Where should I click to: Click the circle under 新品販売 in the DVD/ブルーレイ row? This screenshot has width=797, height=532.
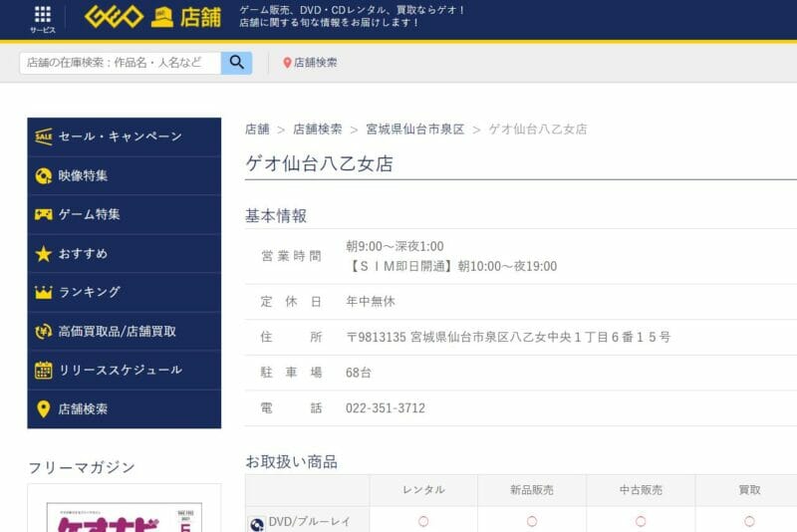(532, 521)
